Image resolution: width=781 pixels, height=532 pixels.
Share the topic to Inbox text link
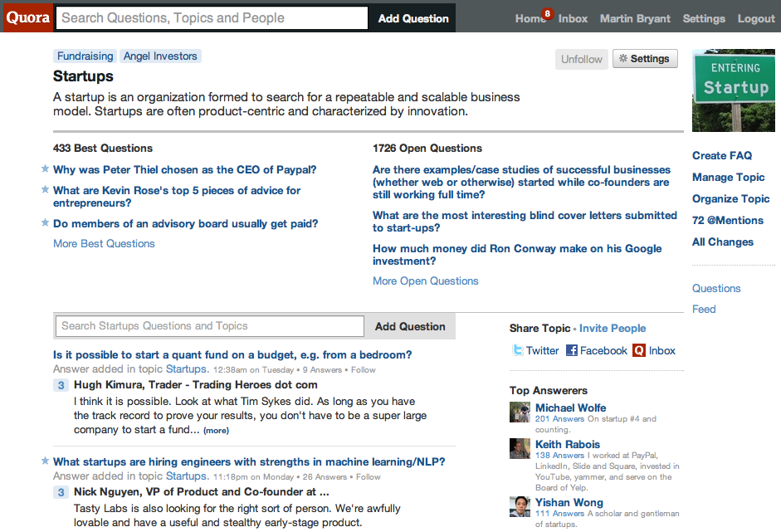pyautogui.click(x=662, y=351)
